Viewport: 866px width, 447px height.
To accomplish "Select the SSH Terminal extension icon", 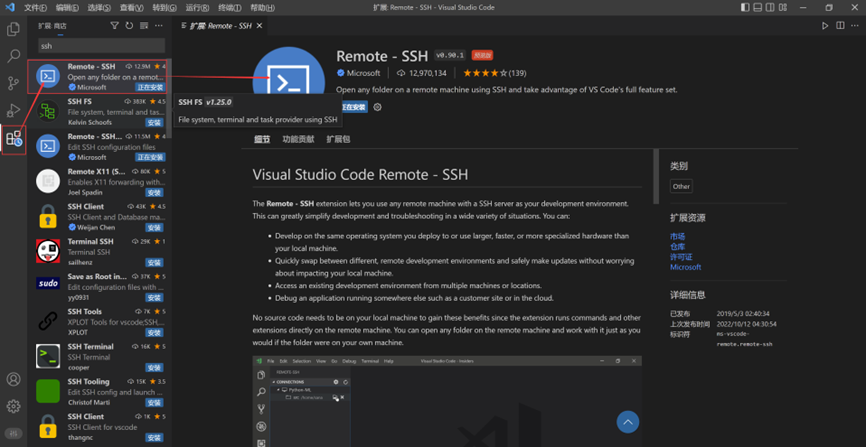I will tap(48, 356).
